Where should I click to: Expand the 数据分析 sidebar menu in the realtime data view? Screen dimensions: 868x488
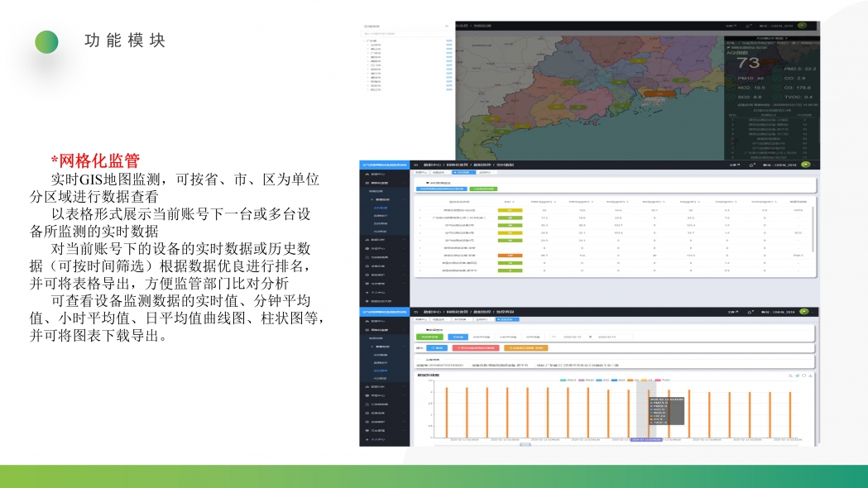click(383, 239)
